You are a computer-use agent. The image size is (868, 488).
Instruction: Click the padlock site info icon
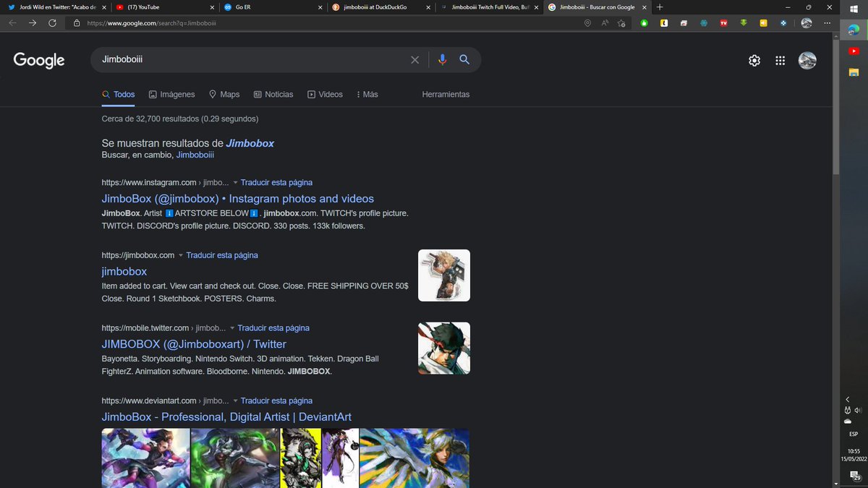[77, 23]
